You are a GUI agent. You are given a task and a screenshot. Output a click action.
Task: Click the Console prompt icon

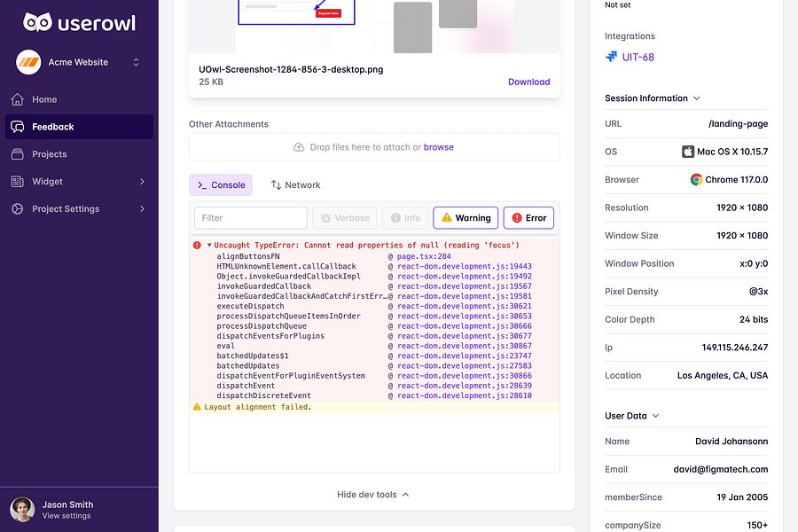(202, 185)
